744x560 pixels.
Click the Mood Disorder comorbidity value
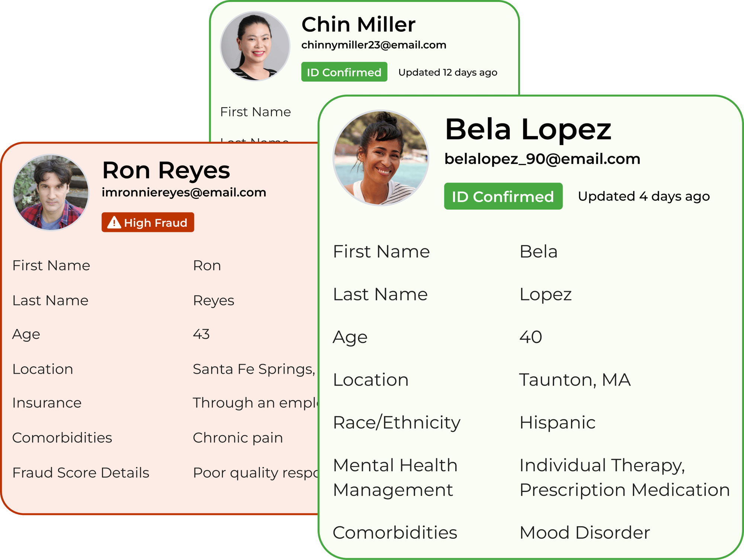pos(584,532)
